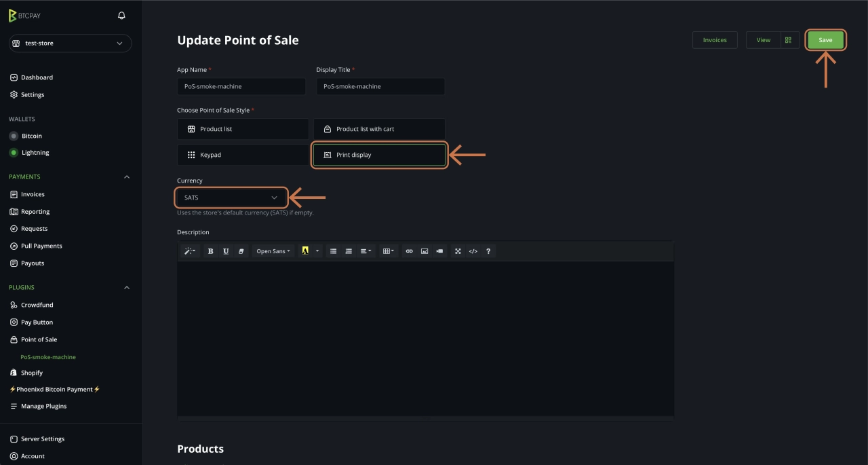Apply an unordered list in the description
The width and height of the screenshot is (868, 465).
tap(333, 251)
